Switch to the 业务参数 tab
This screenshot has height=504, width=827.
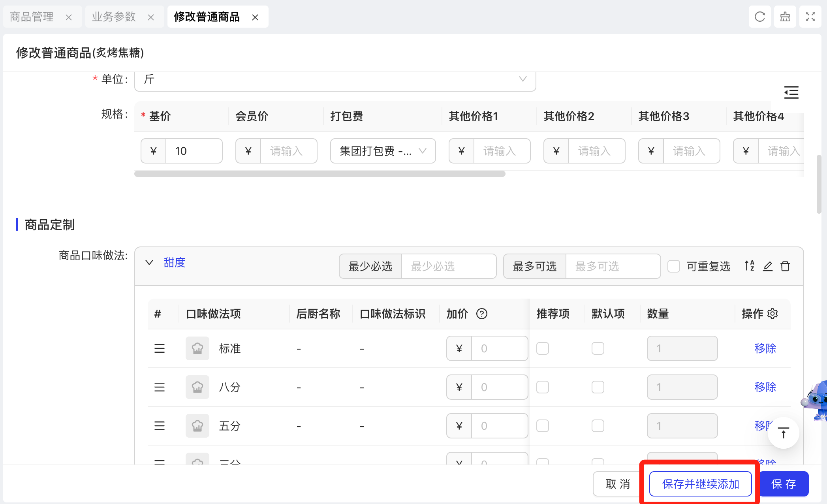pos(114,17)
